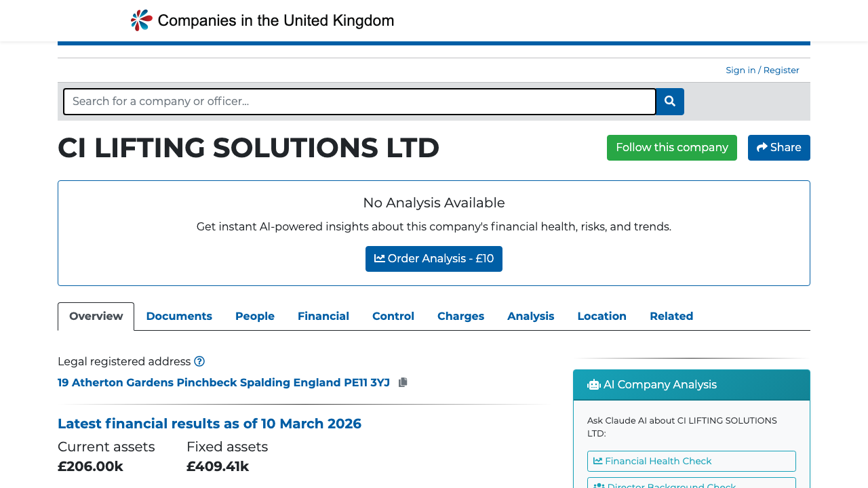Click the copy icon next to the address
This screenshot has width=868, height=488.
click(x=402, y=382)
